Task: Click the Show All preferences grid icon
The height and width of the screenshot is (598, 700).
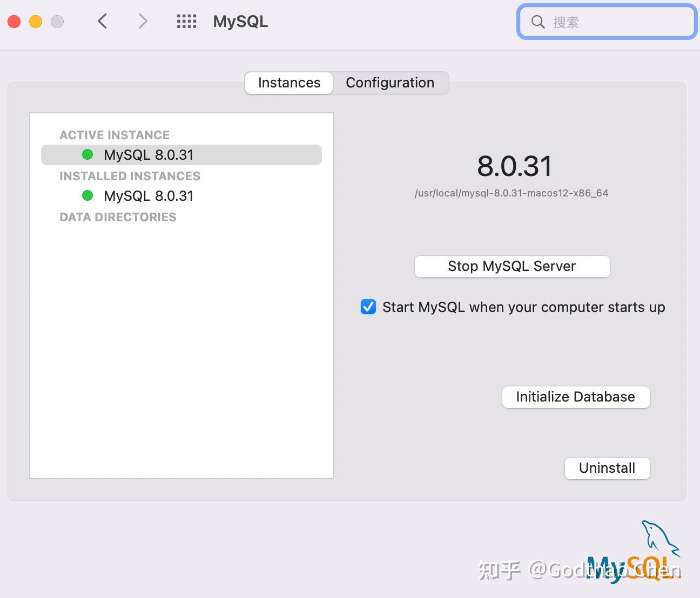Action: [x=186, y=21]
